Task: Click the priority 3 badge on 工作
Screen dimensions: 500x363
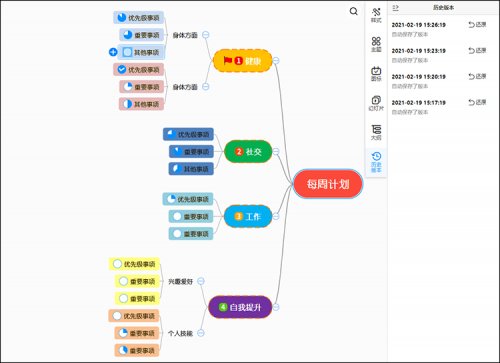Action: tap(238, 216)
